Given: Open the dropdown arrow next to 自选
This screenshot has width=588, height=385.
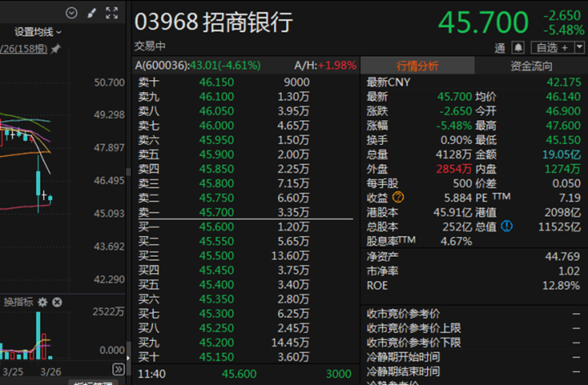Looking at the screenshot, I should pos(579,47).
